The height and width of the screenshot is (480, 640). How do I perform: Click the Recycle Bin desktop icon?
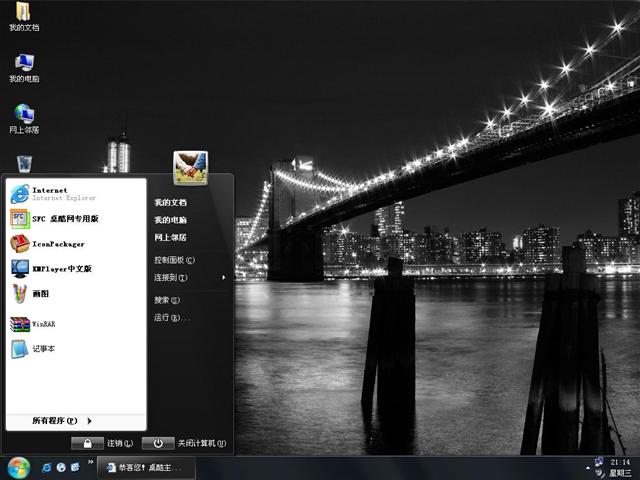24,164
